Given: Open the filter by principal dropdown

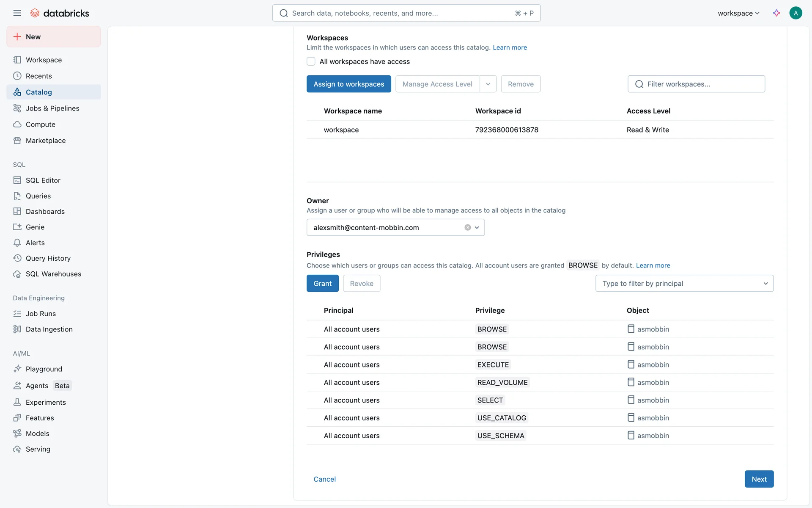Looking at the screenshot, I should pyautogui.click(x=684, y=284).
